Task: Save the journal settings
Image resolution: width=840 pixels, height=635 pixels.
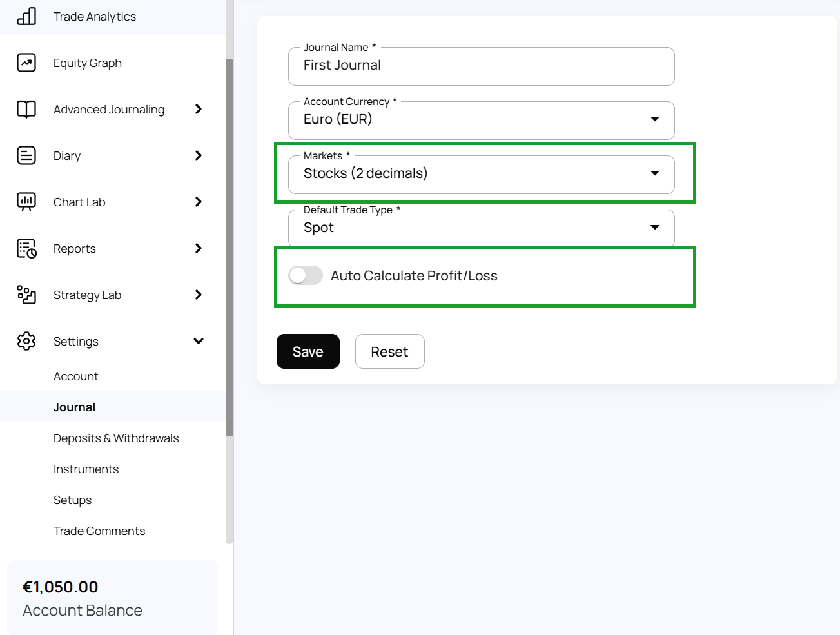Action: pos(308,352)
